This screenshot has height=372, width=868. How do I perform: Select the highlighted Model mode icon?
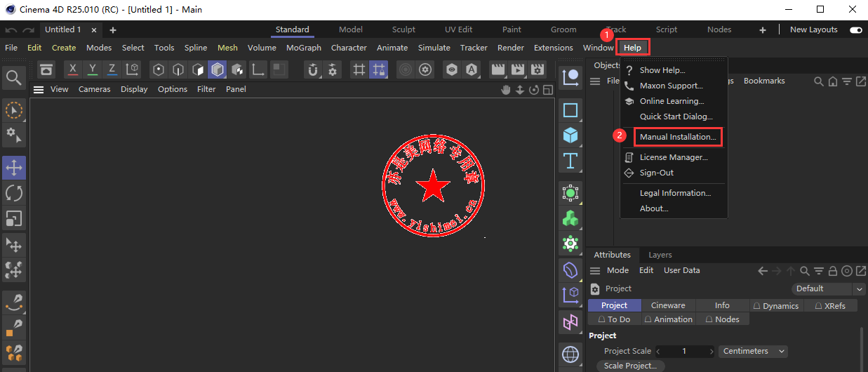pyautogui.click(x=218, y=69)
